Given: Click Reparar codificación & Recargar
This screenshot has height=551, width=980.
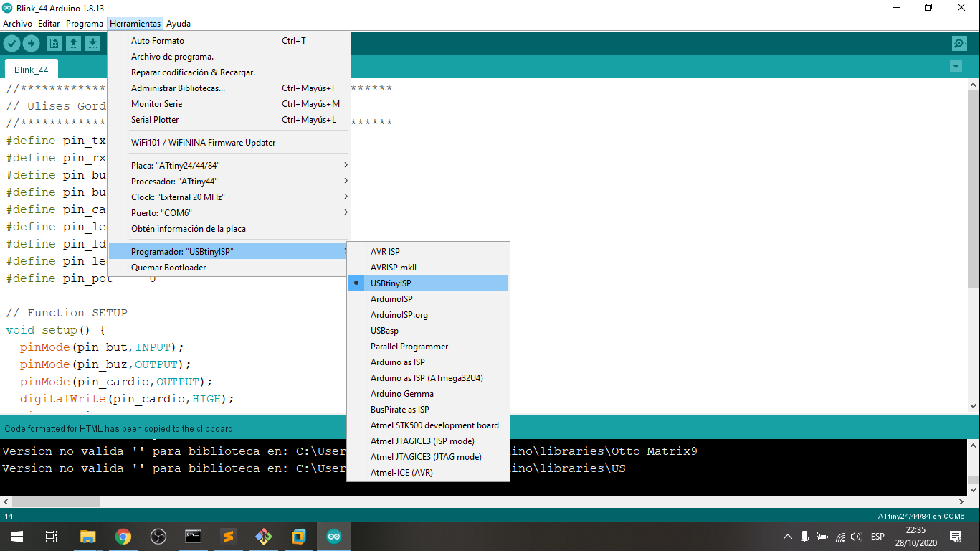Looking at the screenshot, I should [229, 72].
